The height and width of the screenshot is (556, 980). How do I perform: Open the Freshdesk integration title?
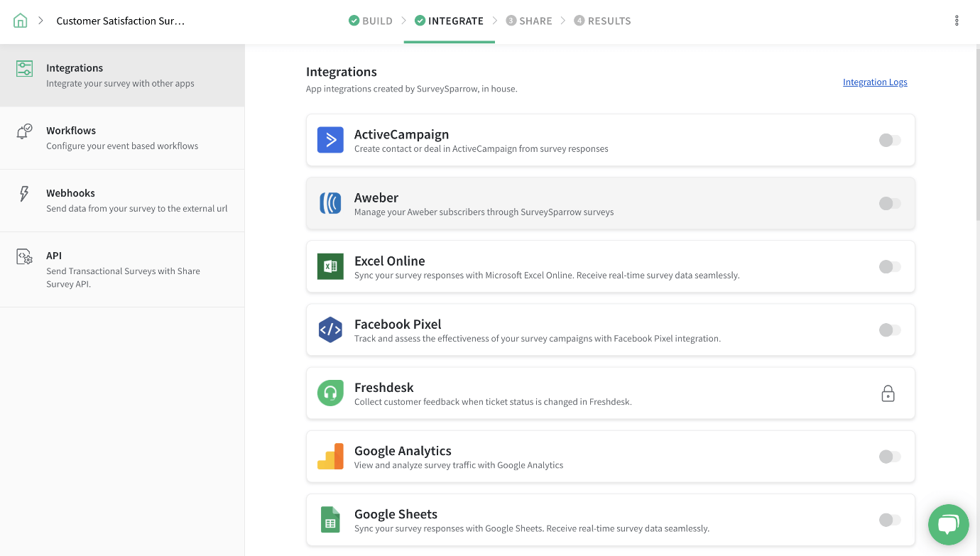pyautogui.click(x=384, y=387)
